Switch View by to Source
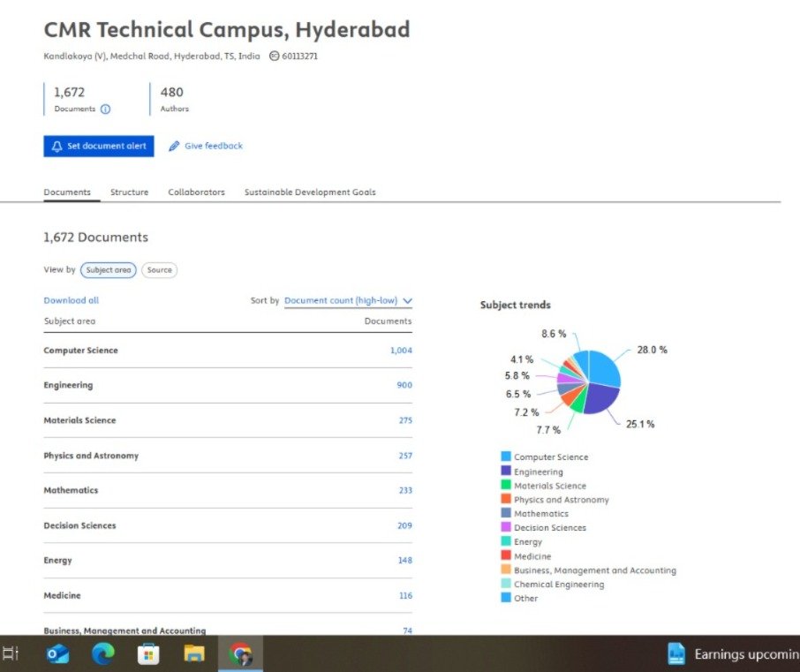Screen dimensions: 800x672 [159, 270]
